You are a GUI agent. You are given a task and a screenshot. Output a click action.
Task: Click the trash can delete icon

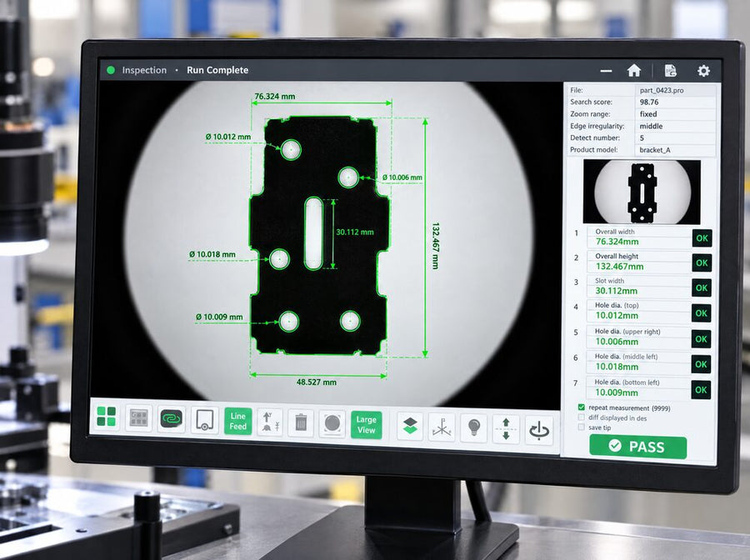[301, 423]
